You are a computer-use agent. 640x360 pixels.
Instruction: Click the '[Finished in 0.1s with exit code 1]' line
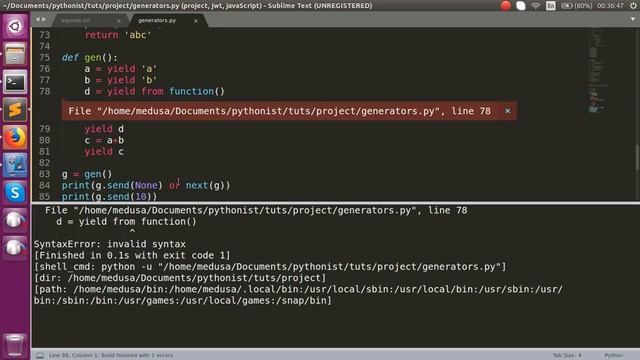coord(132,256)
